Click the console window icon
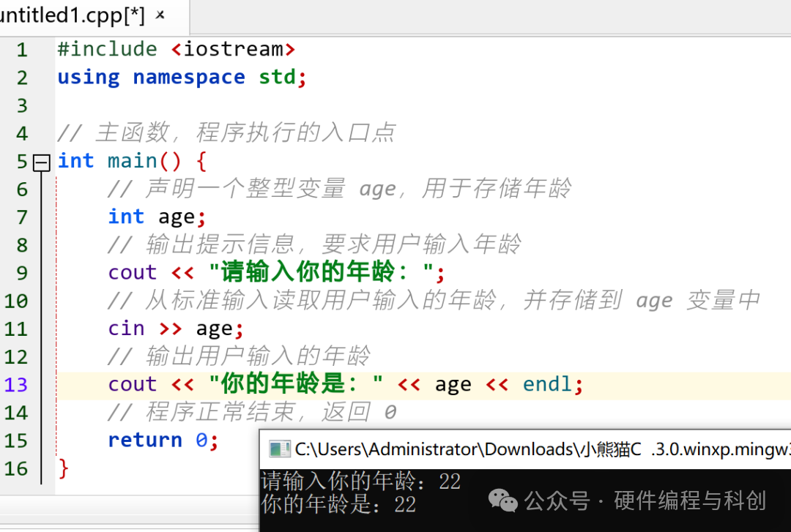The width and height of the screenshot is (791, 532). click(280, 449)
